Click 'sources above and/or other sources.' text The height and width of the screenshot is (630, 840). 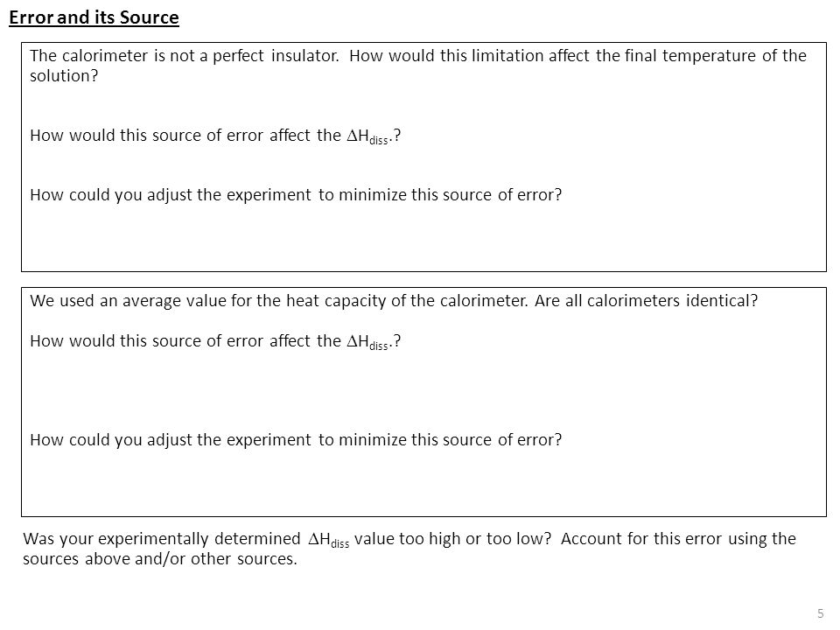159,559
